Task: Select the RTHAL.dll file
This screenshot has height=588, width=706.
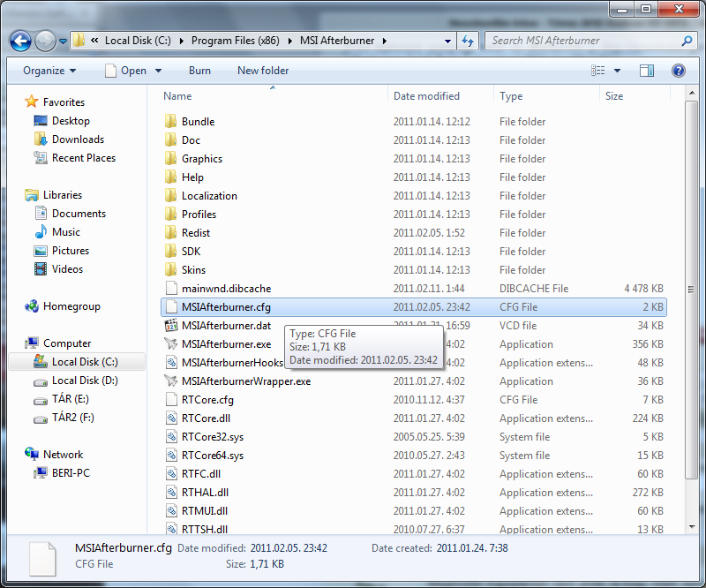Action: tap(205, 492)
